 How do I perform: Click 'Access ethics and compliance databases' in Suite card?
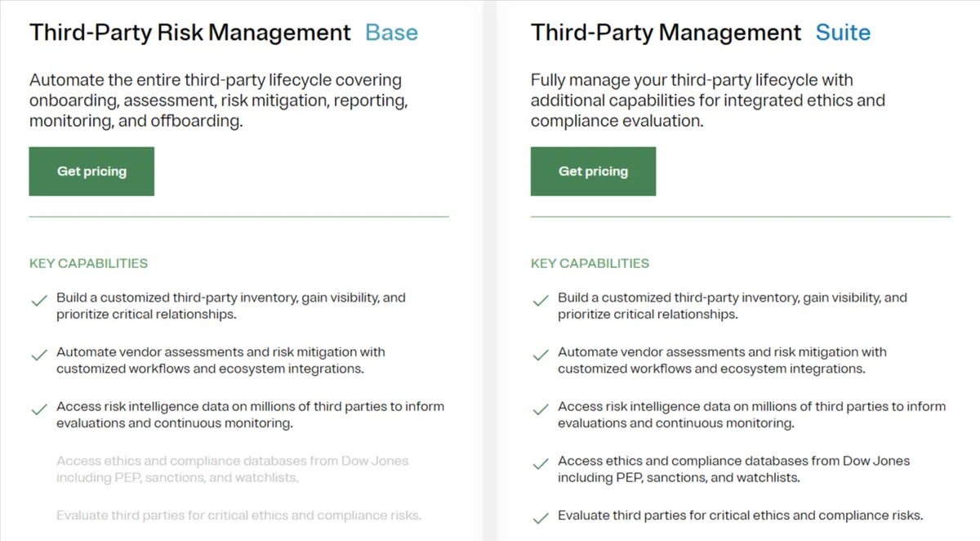point(734,469)
